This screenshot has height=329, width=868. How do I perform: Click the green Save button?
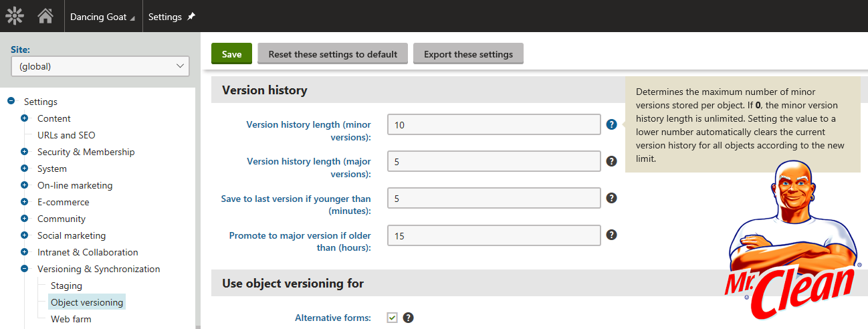[231, 54]
